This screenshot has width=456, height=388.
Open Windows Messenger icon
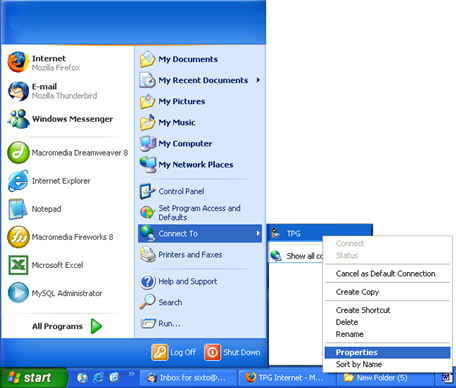18,119
